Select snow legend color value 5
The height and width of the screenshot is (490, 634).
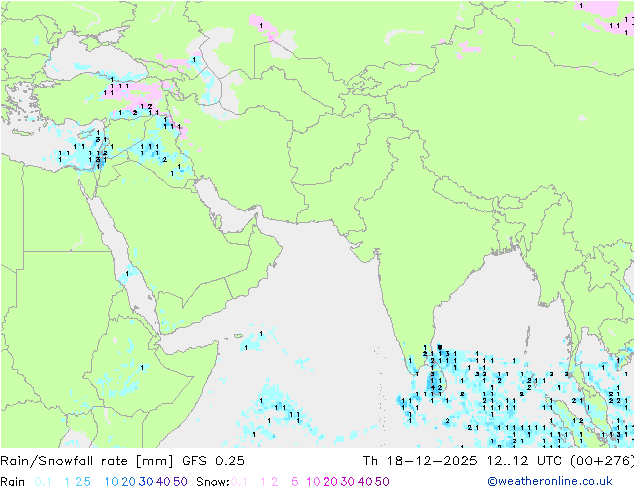pyautogui.click(x=295, y=482)
